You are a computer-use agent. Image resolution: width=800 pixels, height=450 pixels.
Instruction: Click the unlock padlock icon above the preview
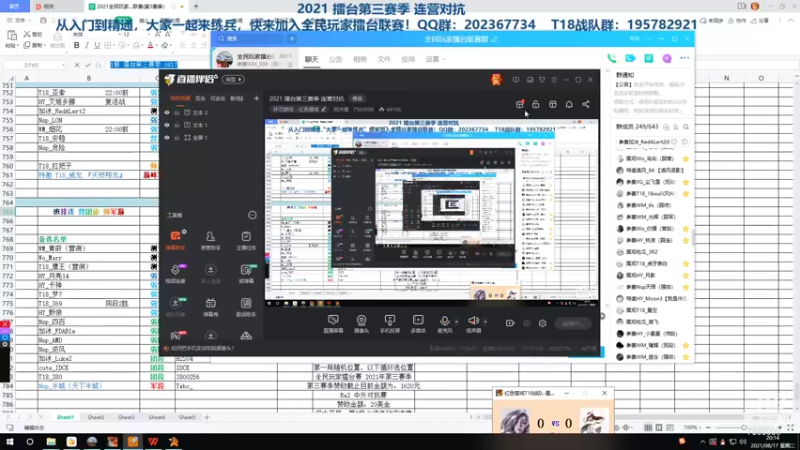pyautogui.click(x=536, y=104)
